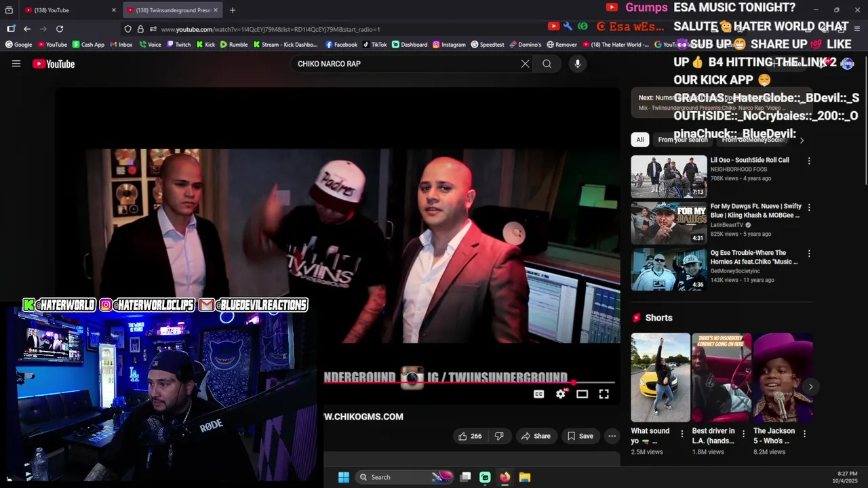868x488 pixels.
Task: Select 'From GetMoneySociety' filter chip
Action: 754,140
